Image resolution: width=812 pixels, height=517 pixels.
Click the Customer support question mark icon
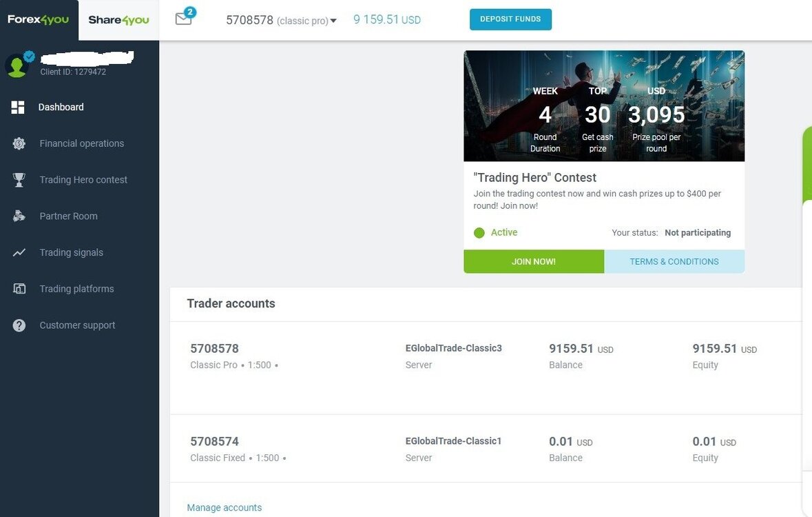tap(19, 325)
